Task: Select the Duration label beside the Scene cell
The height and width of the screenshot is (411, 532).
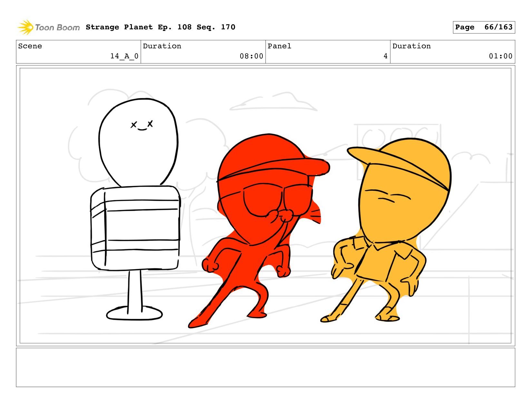Action: pos(162,46)
